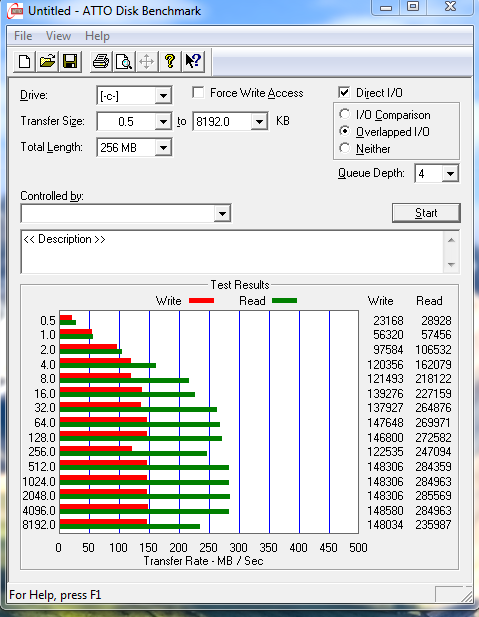479x617 pixels.
Task: Minimize the ATTO Disk Benchmark window
Action: click(x=386, y=7)
